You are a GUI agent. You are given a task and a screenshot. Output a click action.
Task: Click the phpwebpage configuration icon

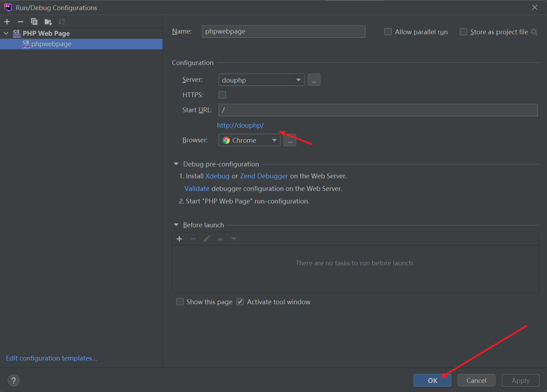pyautogui.click(x=26, y=44)
